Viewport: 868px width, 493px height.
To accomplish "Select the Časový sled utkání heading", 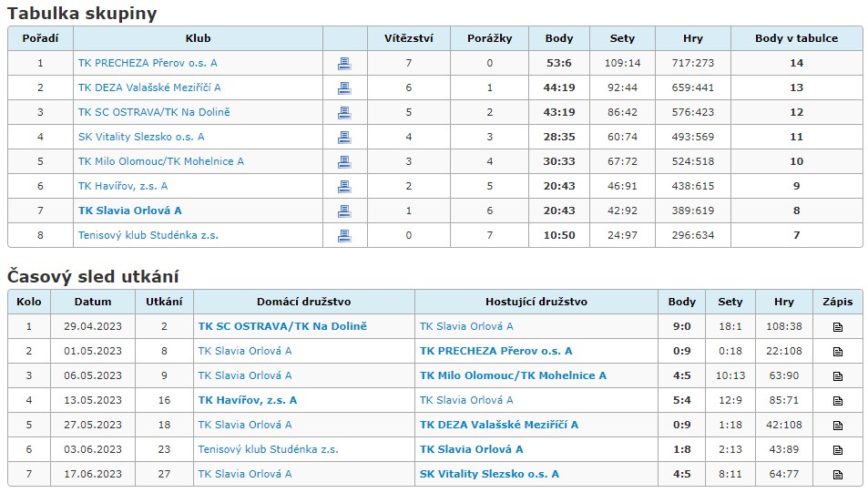I will [93, 276].
